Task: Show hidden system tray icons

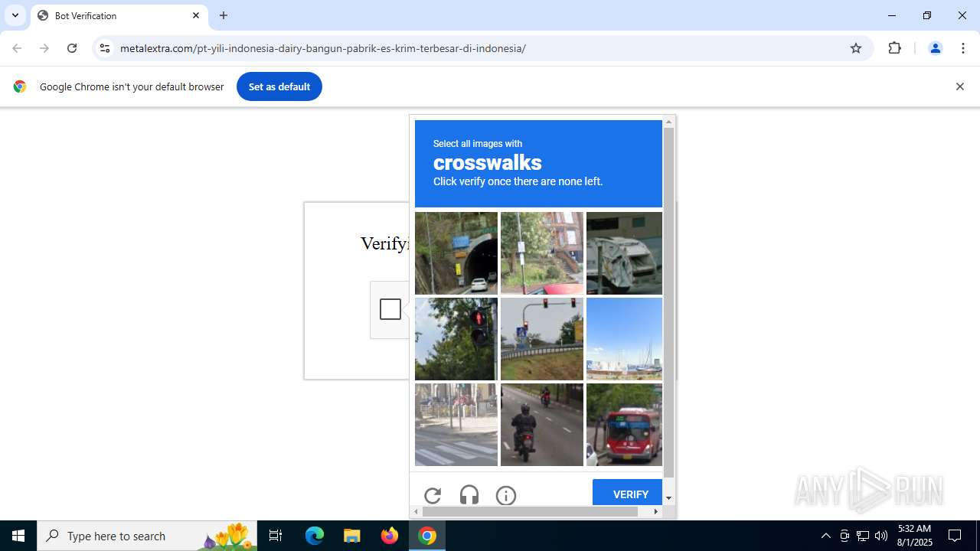Action: (825, 536)
